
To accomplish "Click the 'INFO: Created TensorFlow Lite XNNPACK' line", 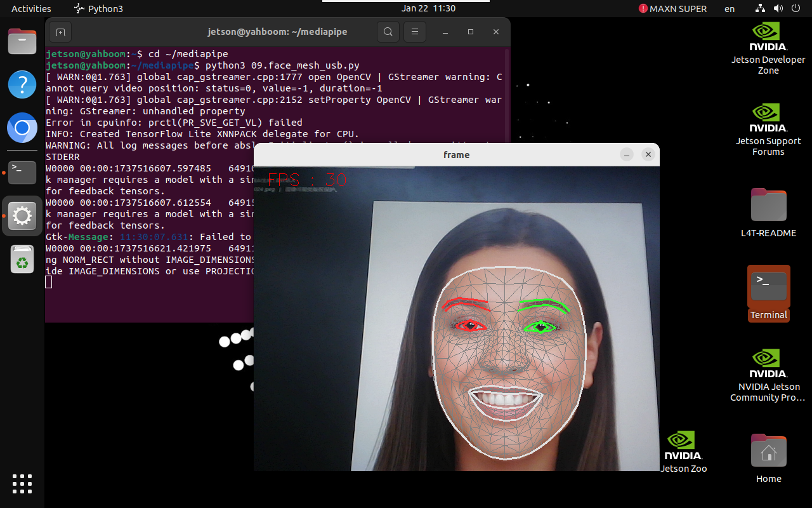I will [202, 134].
